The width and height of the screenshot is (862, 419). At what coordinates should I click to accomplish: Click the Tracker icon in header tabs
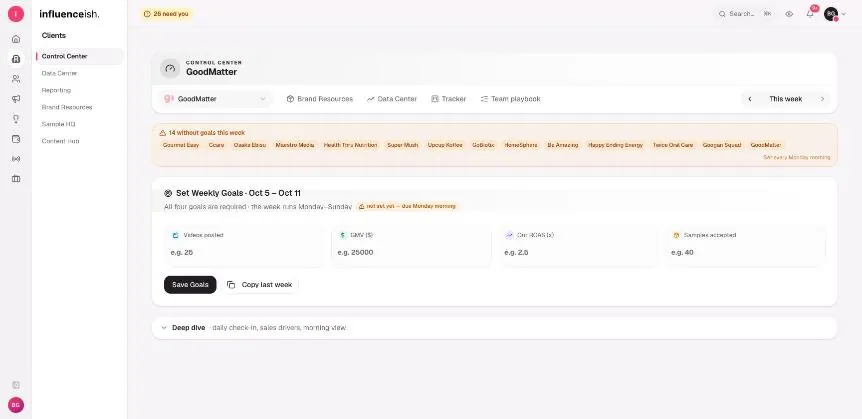(435, 99)
